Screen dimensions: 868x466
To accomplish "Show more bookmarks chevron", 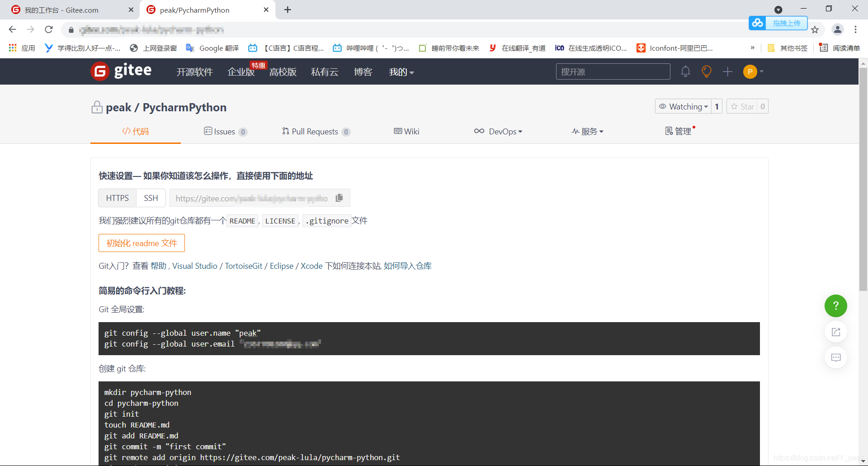I will pos(753,48).
